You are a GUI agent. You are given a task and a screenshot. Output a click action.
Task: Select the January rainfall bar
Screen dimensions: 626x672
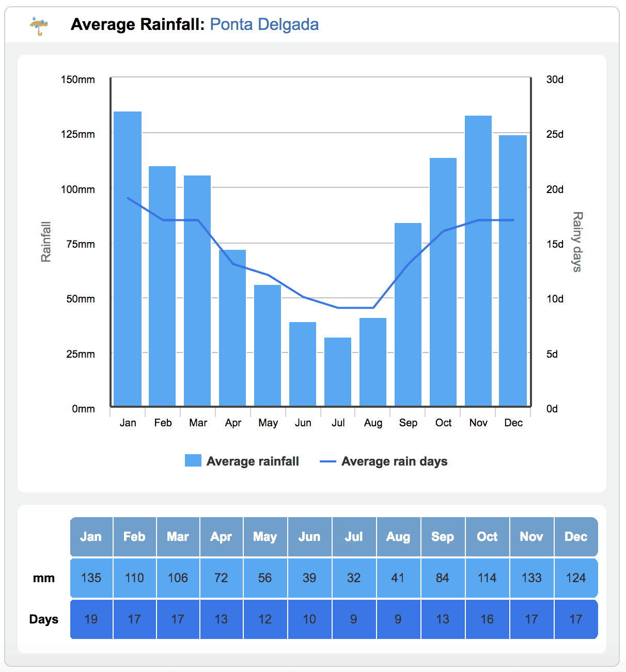tap(128, 259)
